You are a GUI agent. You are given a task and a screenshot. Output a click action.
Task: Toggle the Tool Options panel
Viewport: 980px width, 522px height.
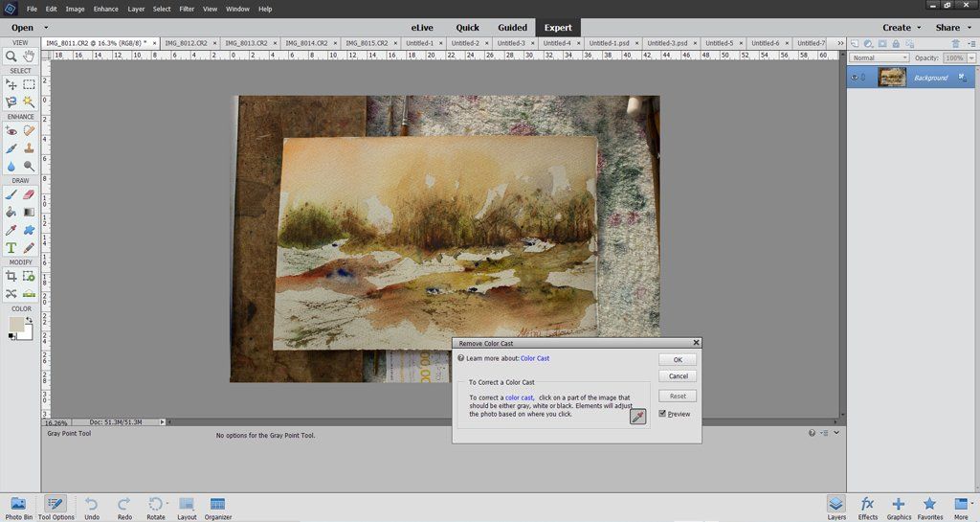pos(56,507)
